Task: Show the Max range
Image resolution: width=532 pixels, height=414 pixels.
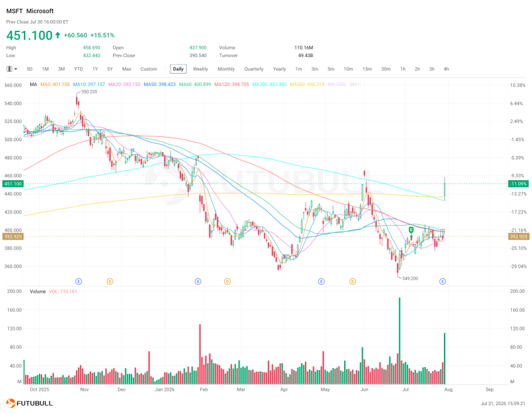Action: 126,69
